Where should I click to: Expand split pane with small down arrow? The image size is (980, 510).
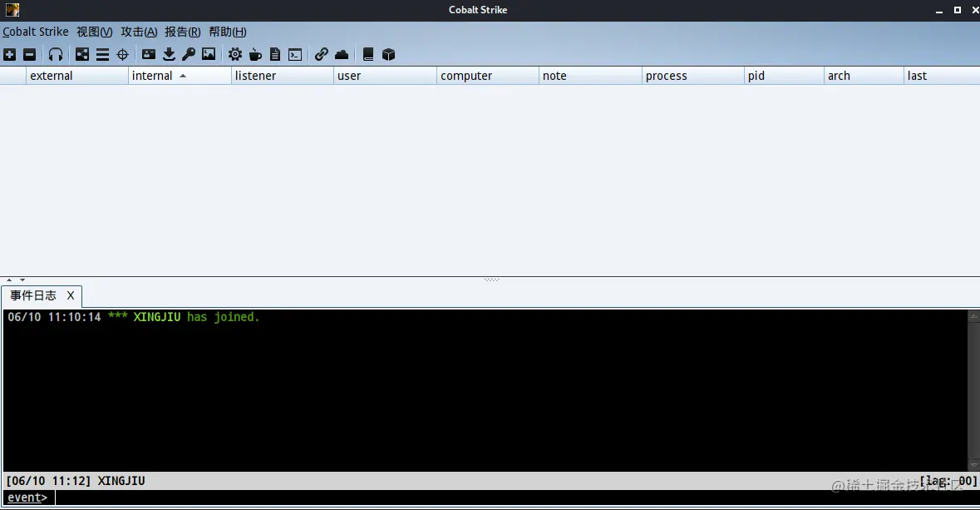tap(22, 280)
